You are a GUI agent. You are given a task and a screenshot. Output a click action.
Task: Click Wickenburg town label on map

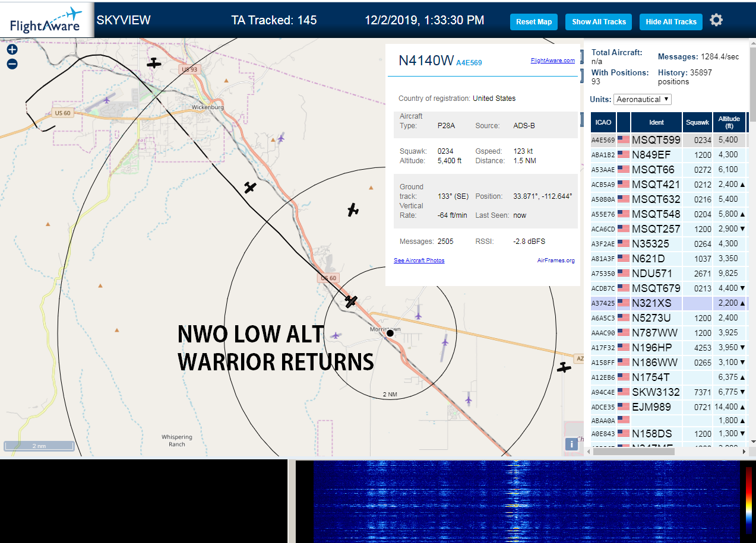(x=208, y=107)
